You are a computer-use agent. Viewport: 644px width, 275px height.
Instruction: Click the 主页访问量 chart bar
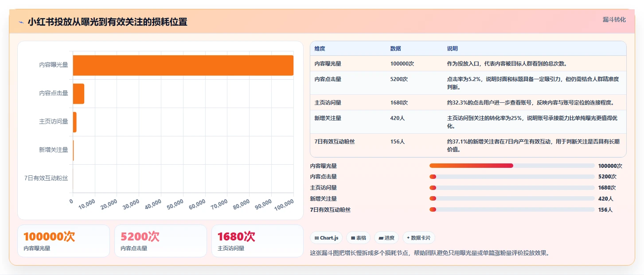coord(75,122)
